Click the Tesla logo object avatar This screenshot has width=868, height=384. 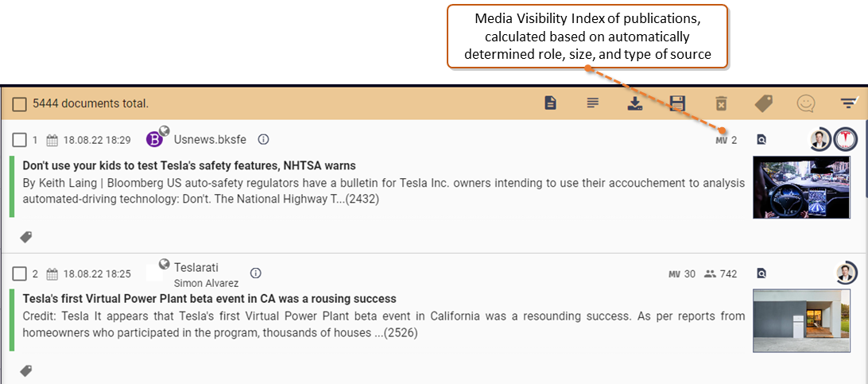pos(845,139)
